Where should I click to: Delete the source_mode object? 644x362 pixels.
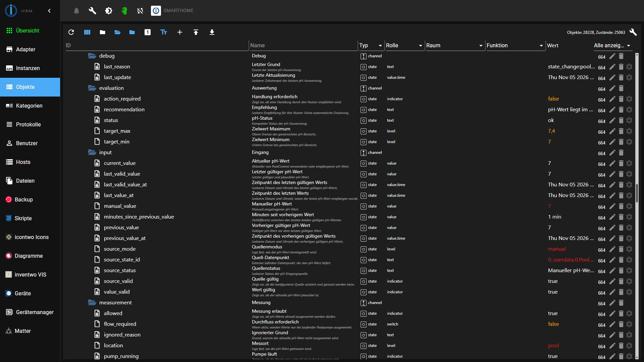pyautogui.click(x=621, y=249)
